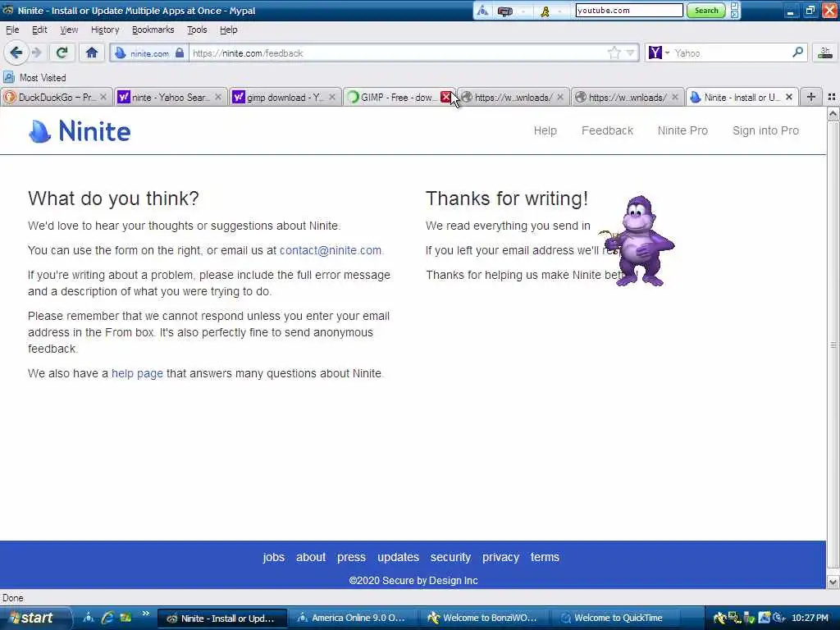Open the help page link
The width and height of the screenshot is (840, 630).
coord(137,373)
